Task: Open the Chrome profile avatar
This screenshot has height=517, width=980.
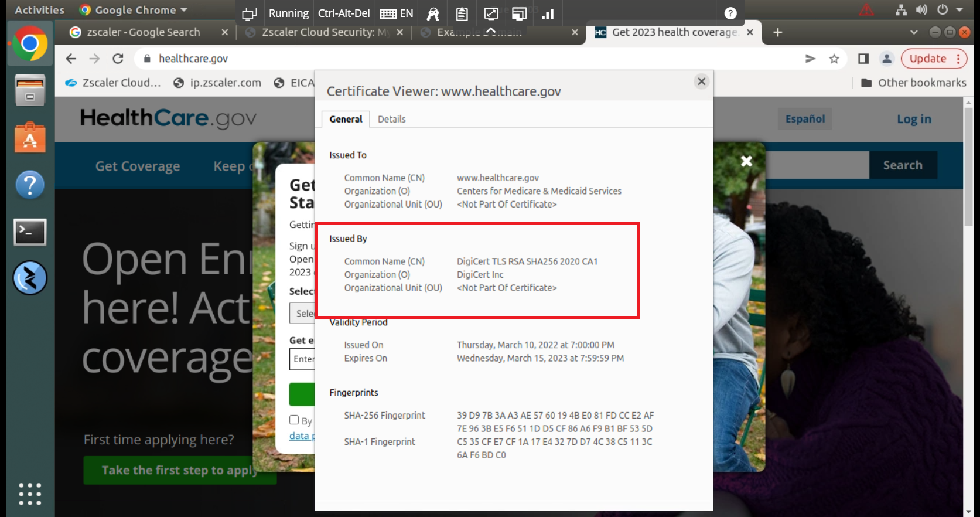Action: coord(887,59)
